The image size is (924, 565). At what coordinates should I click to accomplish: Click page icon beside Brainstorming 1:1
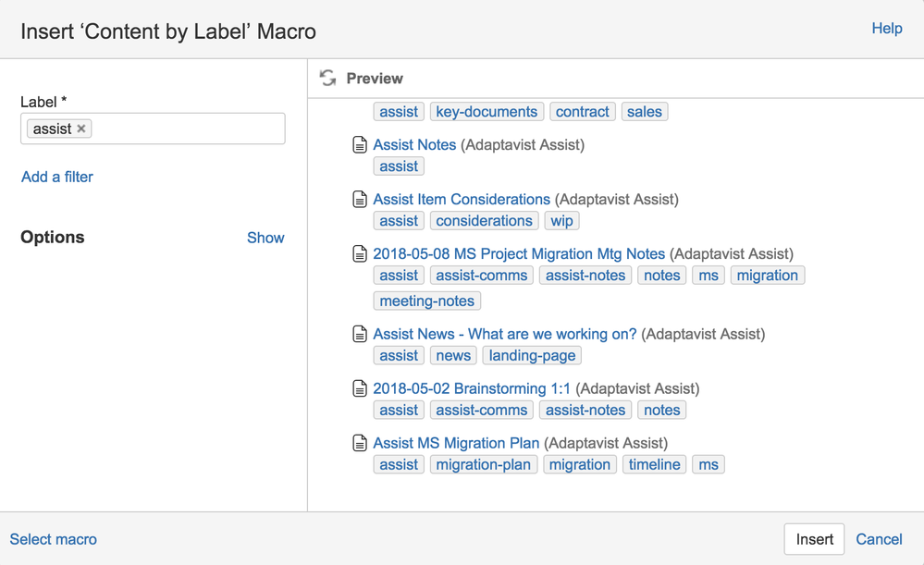pyautogui.click(x=360, y=389)
